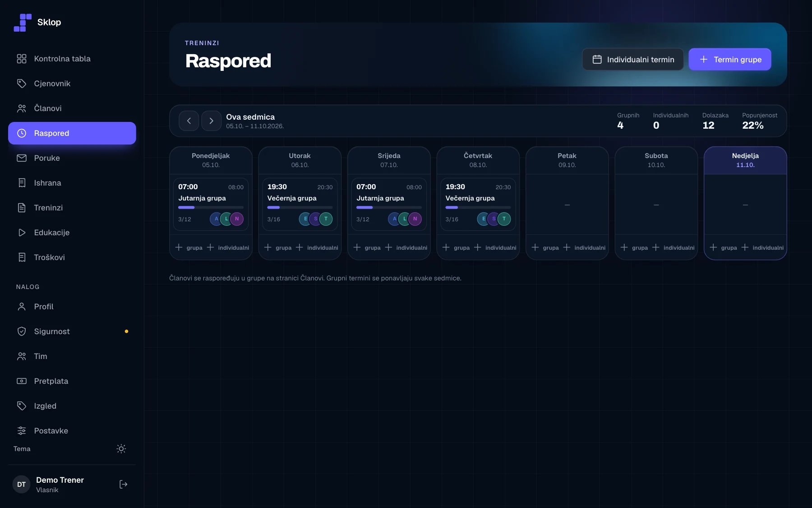
Task: Click the Sigurnost shield icon
Action: point(22,331)
